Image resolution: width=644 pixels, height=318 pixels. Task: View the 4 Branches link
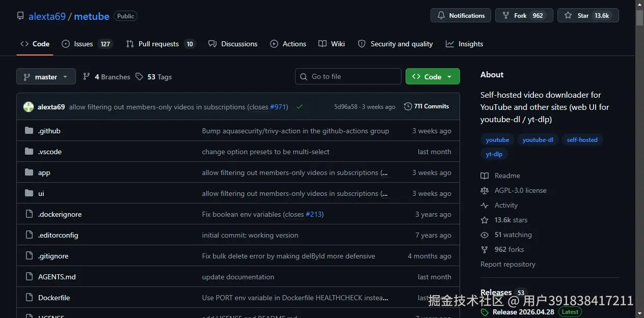(106, 77)
